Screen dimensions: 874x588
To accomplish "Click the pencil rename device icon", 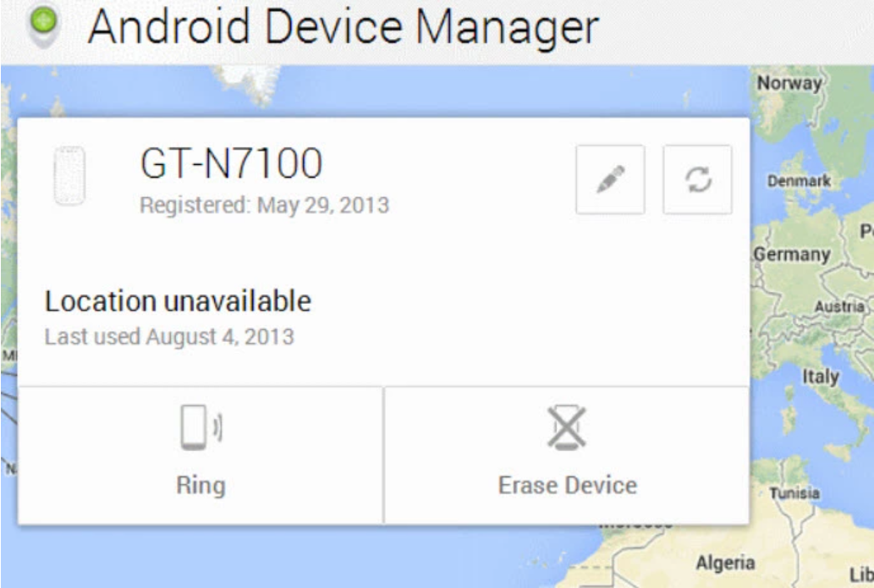I will tap(610, 179).
